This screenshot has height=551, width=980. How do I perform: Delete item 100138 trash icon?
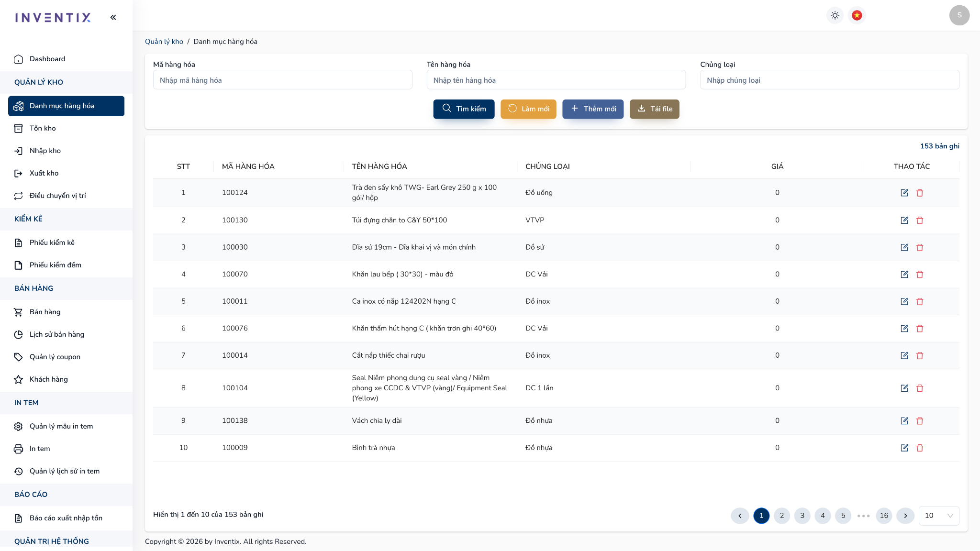pos(920,420)
